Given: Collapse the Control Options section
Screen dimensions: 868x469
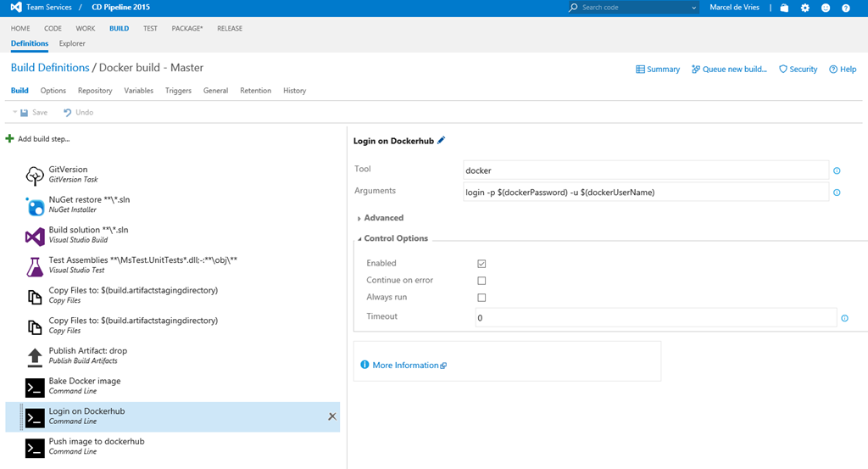Looking at the screenshot, I should pyautogui.click(x=395, y=238).
